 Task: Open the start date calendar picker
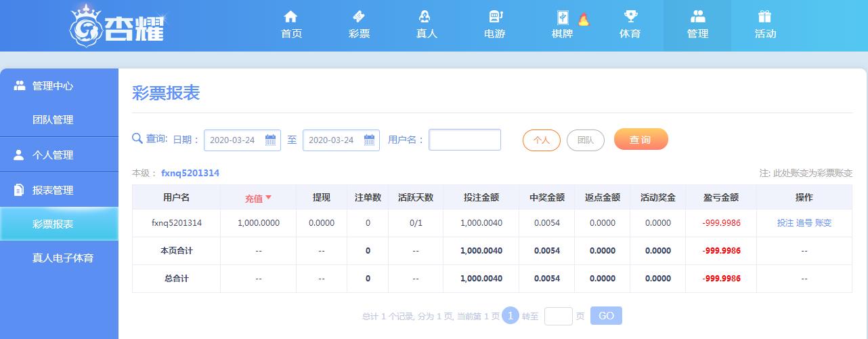(x=270, y=140)
